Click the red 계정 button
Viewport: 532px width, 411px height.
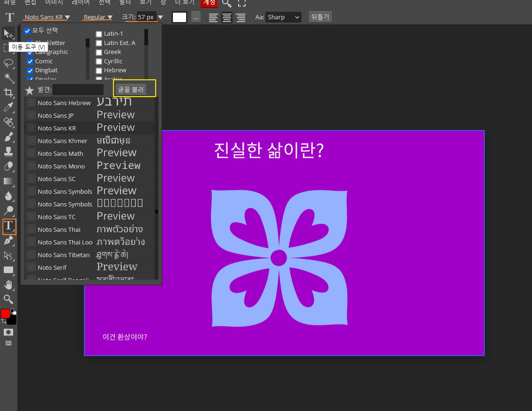coord(208,3)
